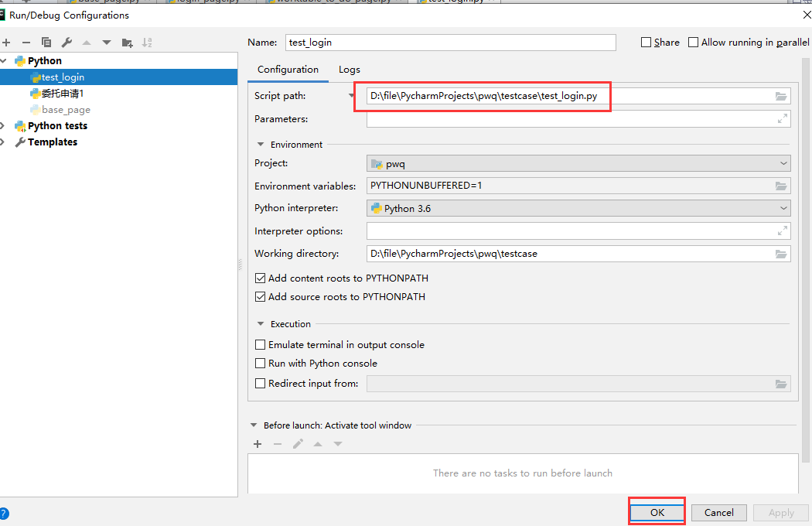Click the Name input field
Viewport: 812px width, 526px height.
(451, 43)
